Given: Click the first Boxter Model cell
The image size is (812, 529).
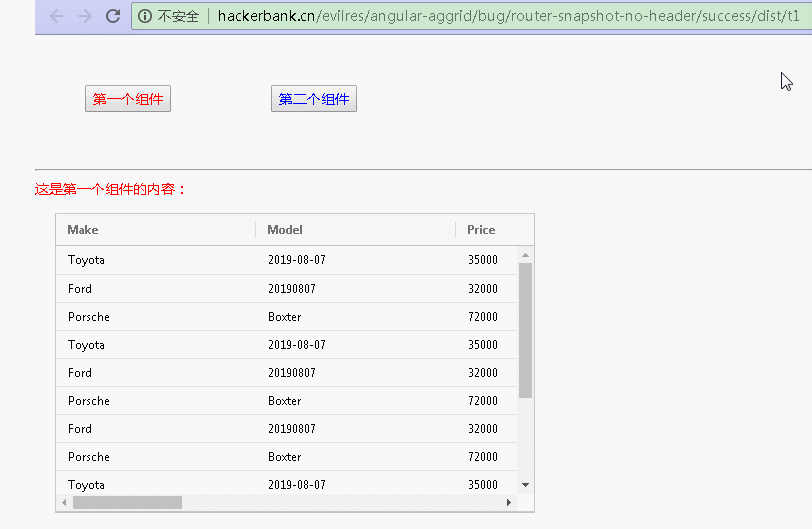Looking at the screenshot, I should [x=356, y=317].
